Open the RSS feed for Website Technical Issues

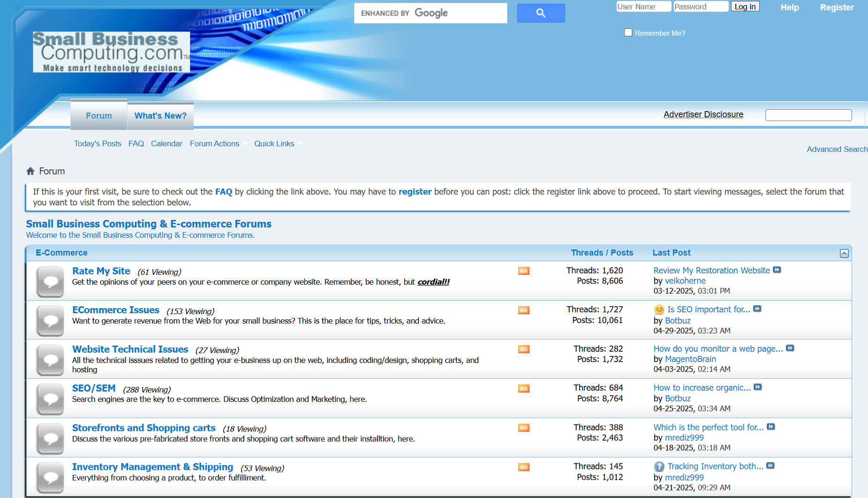pyautogui.click(x=524, y=349)
